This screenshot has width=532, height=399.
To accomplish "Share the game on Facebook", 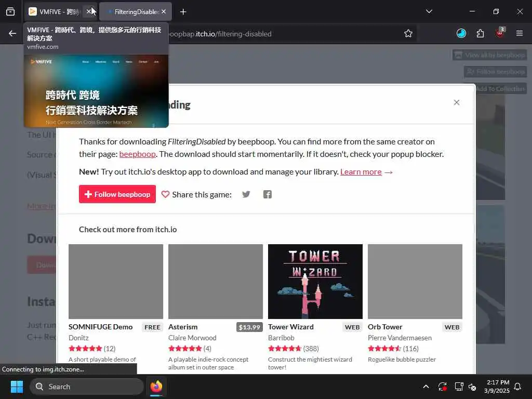I will [268, 194].
